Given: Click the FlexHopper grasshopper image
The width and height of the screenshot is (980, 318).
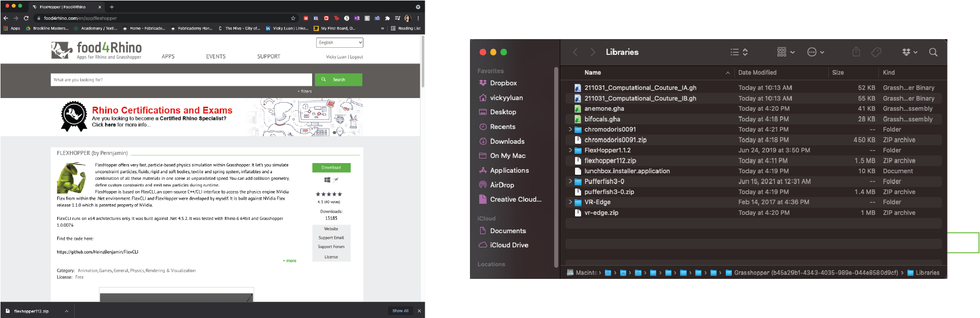Looking at the screenshot, I should [x=71, y=178].
